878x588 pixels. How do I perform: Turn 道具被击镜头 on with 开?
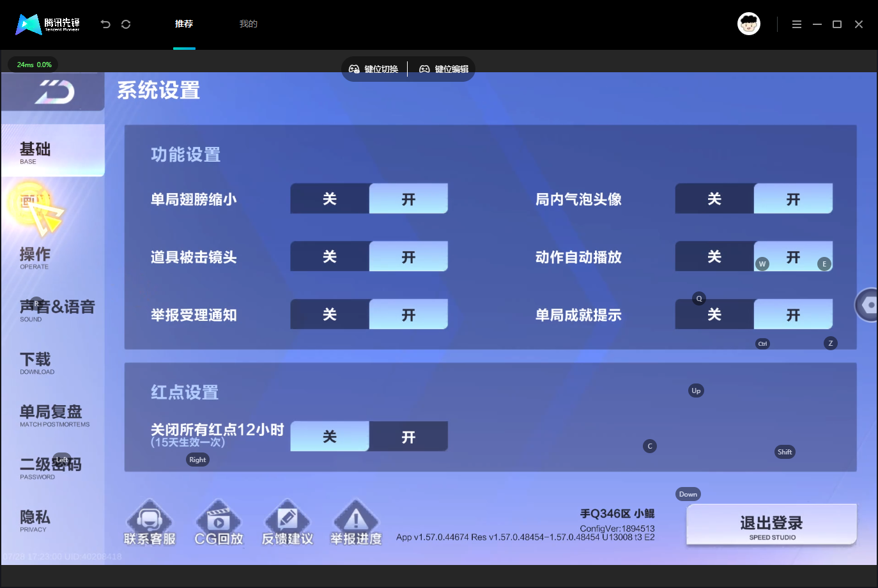[408, 256]
